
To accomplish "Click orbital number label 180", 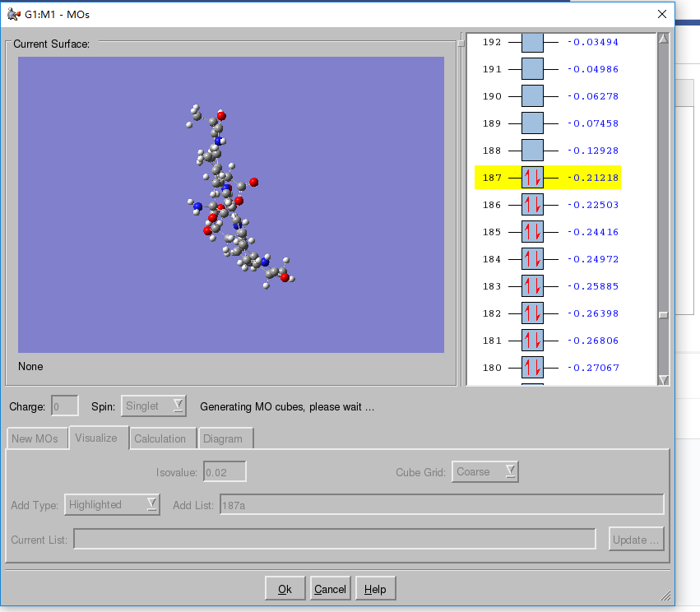I will point(492,368).
